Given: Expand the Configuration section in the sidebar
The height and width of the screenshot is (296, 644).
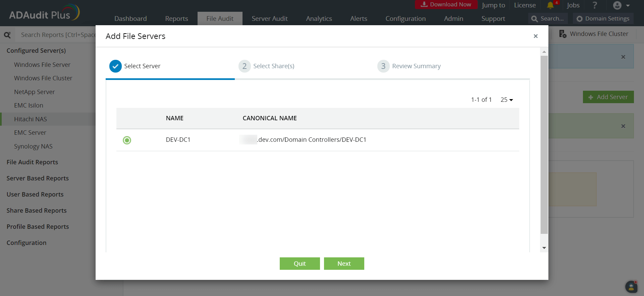Looking at the screenshot, I should 26,243.
